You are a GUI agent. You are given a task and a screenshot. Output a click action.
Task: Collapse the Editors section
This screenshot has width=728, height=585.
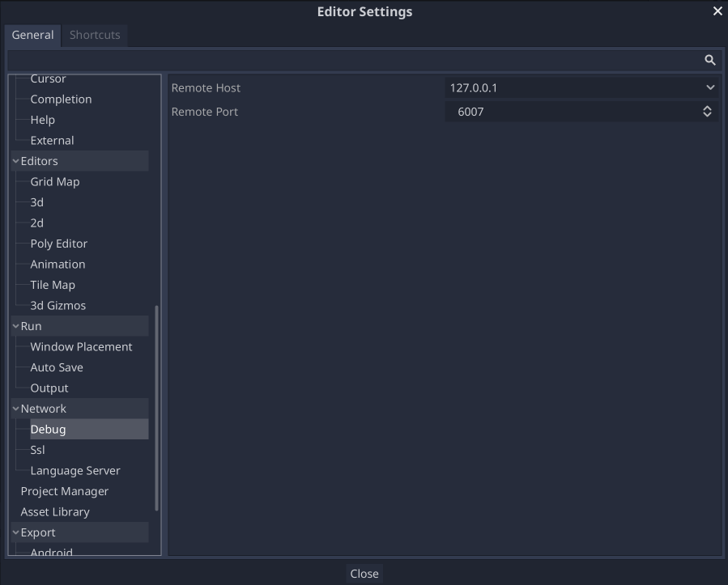click(x=15, y=160)
